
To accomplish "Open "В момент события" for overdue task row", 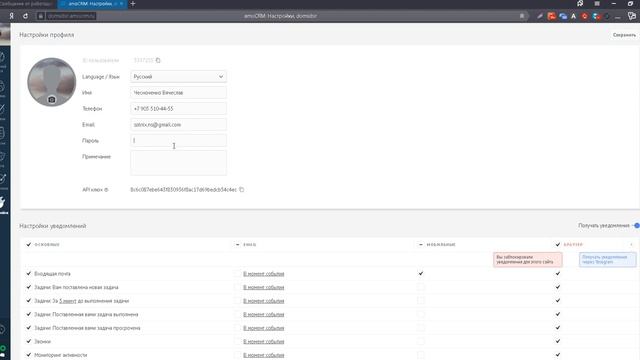I will pyautogui.click(x=264, y=328).
